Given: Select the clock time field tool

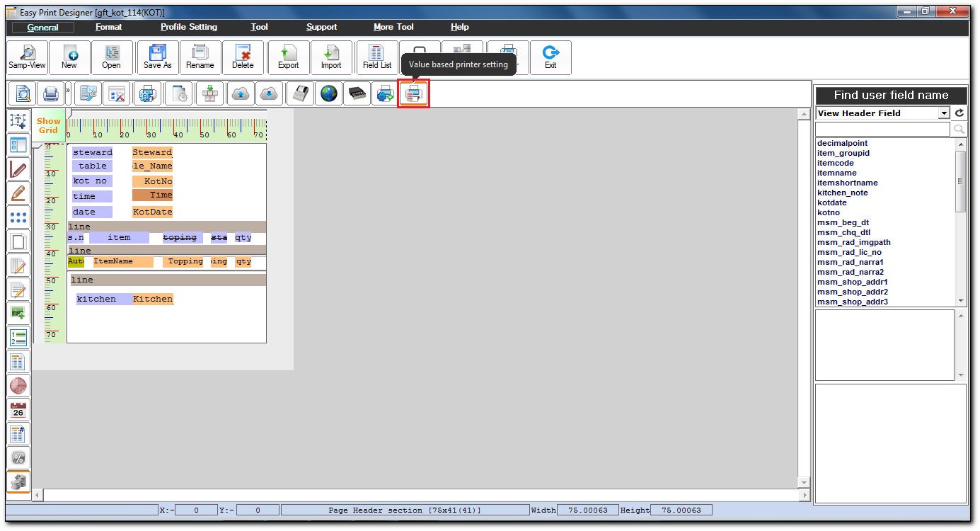Looking at the screenshot, I should click(18, 386).
